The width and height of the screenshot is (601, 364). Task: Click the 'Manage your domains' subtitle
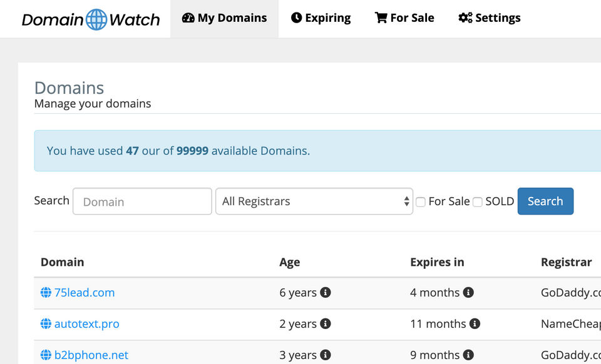[93, 104]
